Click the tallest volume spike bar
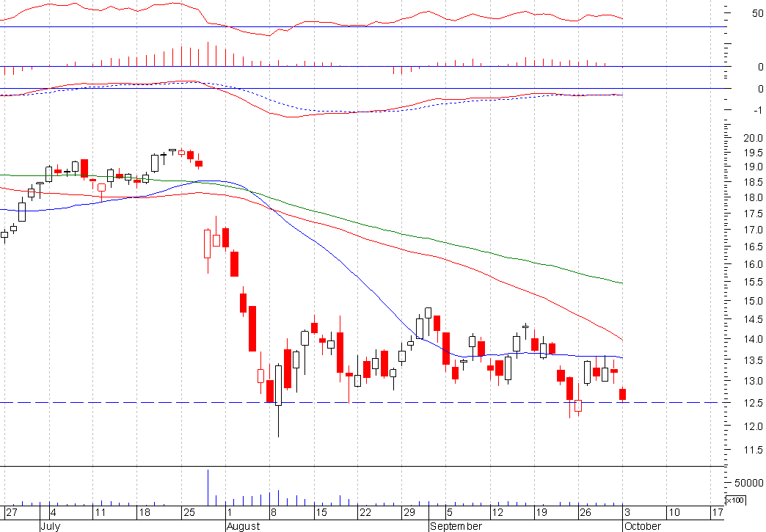766x532 pixels. 208,487
